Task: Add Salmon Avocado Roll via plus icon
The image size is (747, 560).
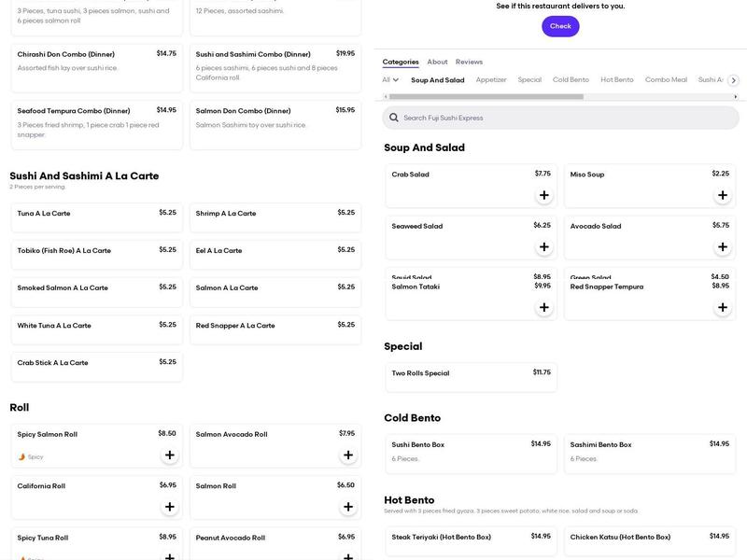Action: 348,455
